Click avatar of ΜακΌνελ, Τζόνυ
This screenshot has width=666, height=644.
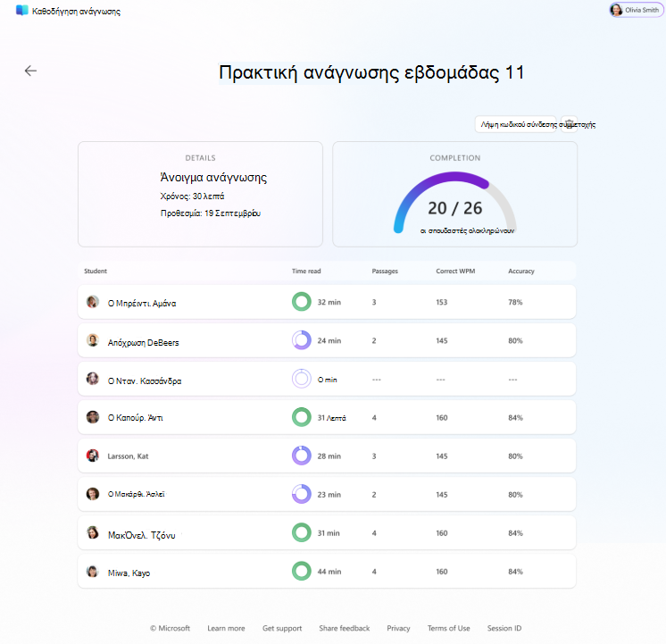tap(93, 532)
